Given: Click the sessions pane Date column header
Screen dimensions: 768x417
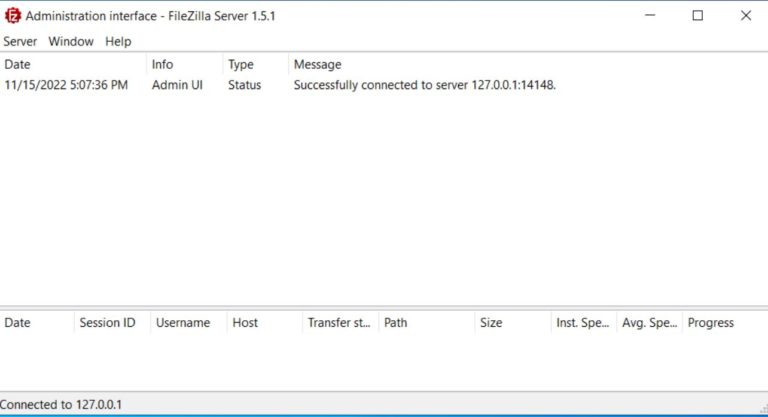Looking at the screenshot, I should point(37,322).
